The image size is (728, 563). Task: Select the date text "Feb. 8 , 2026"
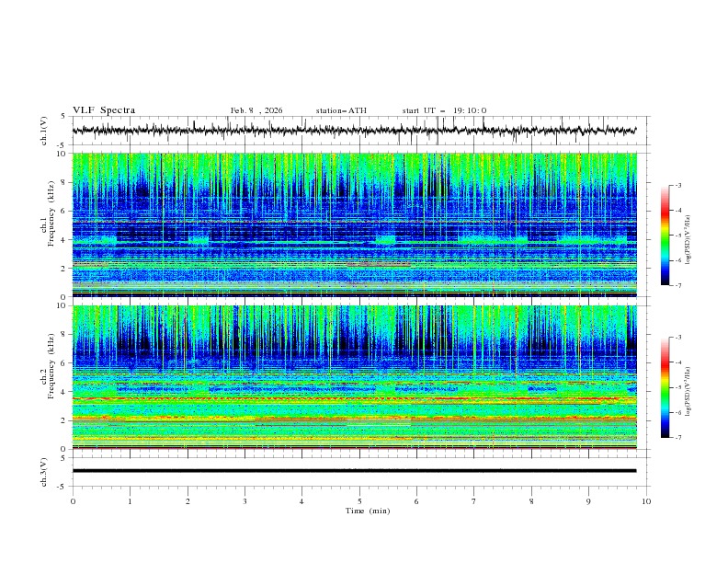256,110
